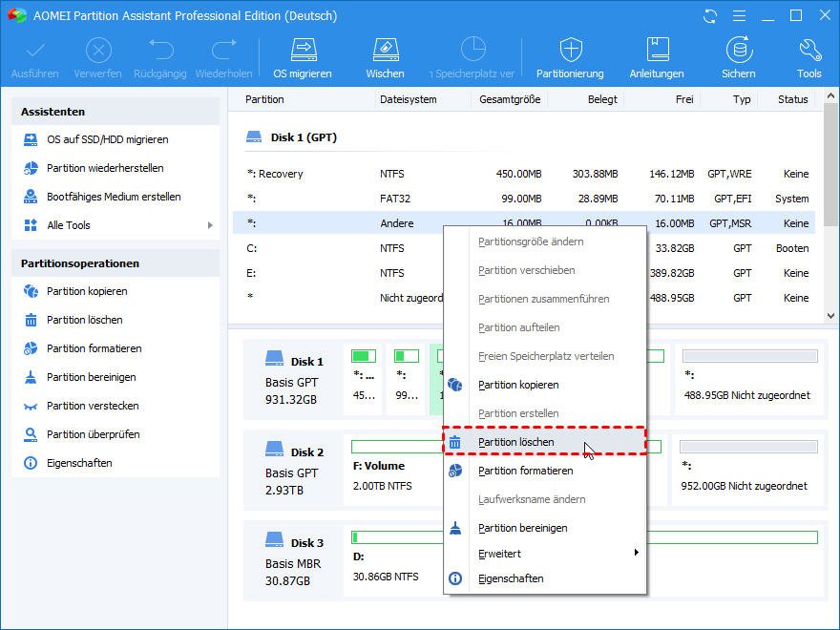Click the Disk 1 (GPT) drive icon

[253, 137]
